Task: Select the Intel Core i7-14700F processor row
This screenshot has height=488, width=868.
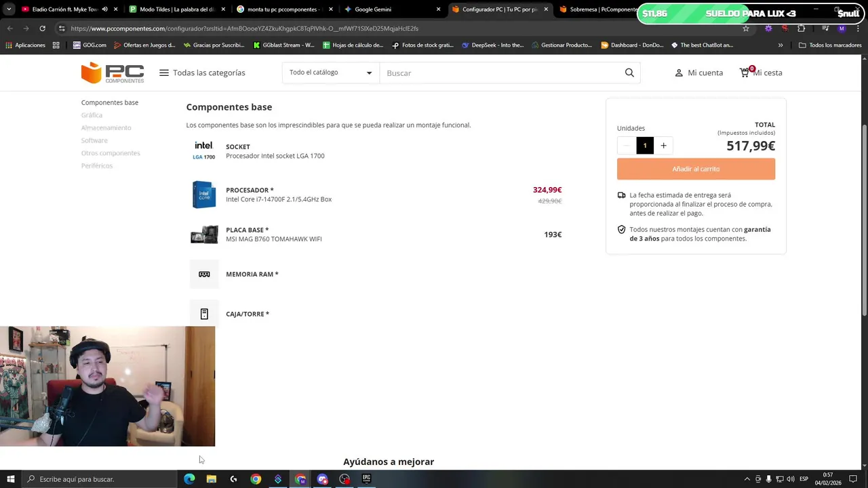Action: 376,195
